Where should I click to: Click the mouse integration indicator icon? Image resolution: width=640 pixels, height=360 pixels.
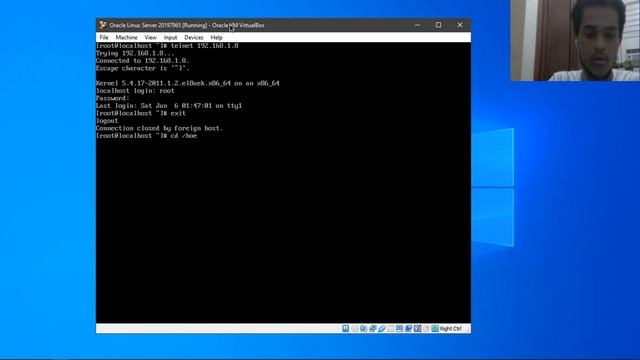[427, 329]
